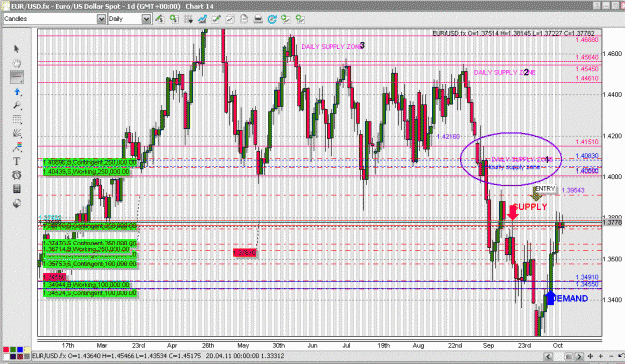Pick the blue color swatch

coord(20,350)
